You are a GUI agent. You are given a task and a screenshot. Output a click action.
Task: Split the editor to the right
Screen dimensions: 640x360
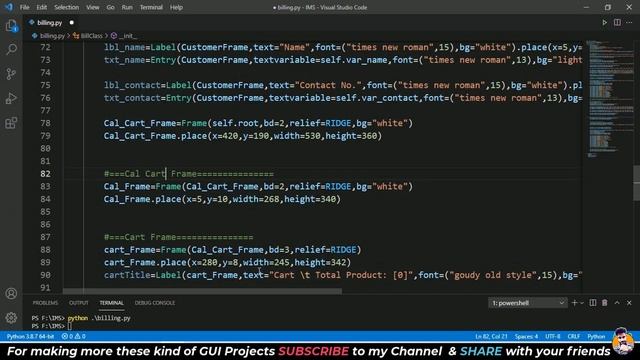coord(617,23)
